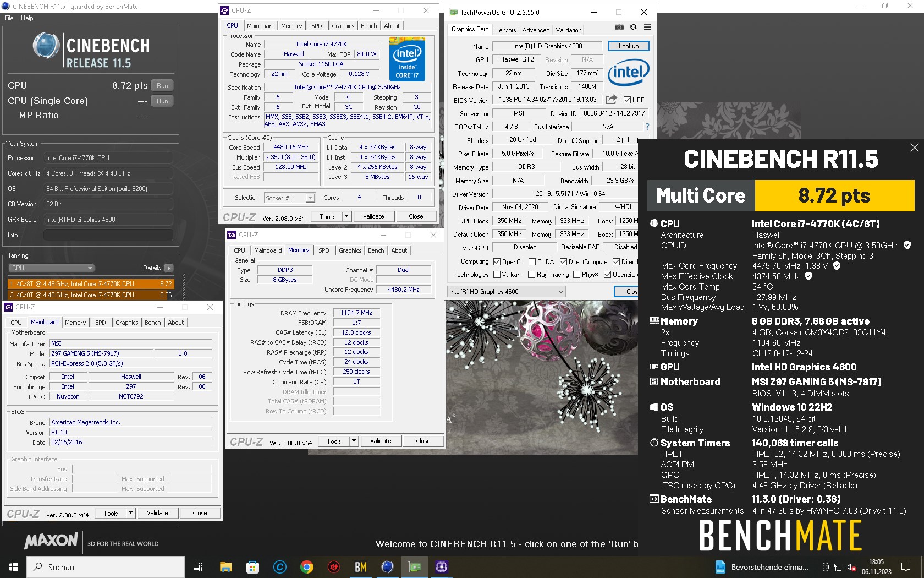Select Bench tab in CPU-Z Memory window

pyautogui.click(x=376, y=250)
